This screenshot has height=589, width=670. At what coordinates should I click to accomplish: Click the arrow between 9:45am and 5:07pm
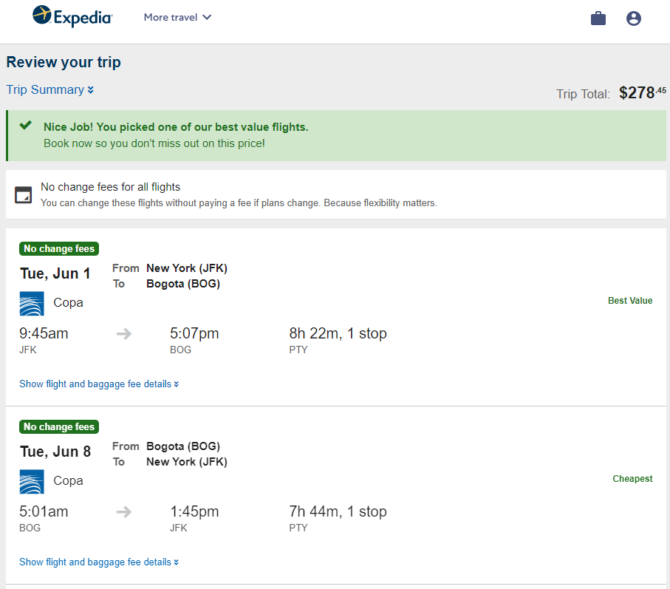[124, 333]
